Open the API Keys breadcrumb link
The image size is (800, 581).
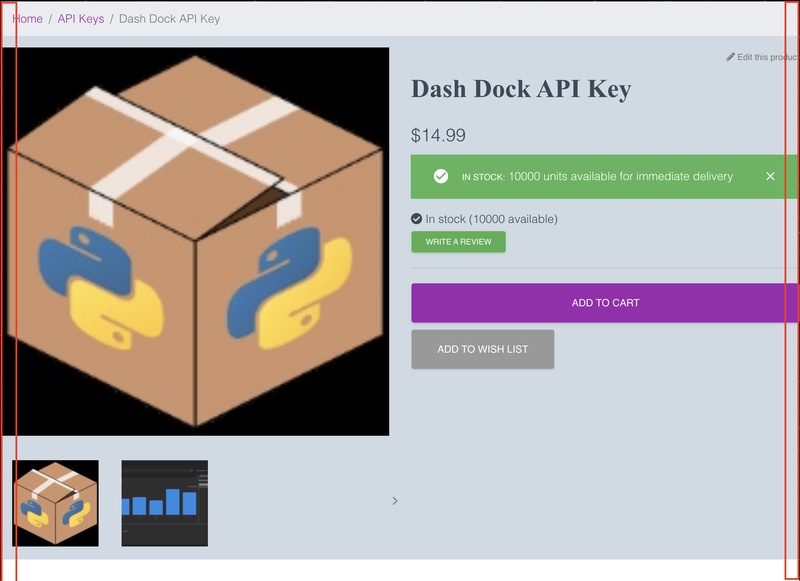[x=81, y=19]
